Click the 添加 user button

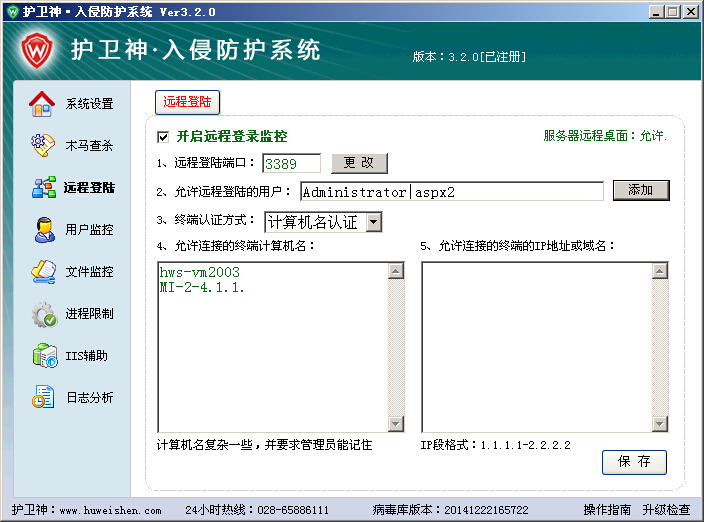pyautogui.click(x=641, y=190)
